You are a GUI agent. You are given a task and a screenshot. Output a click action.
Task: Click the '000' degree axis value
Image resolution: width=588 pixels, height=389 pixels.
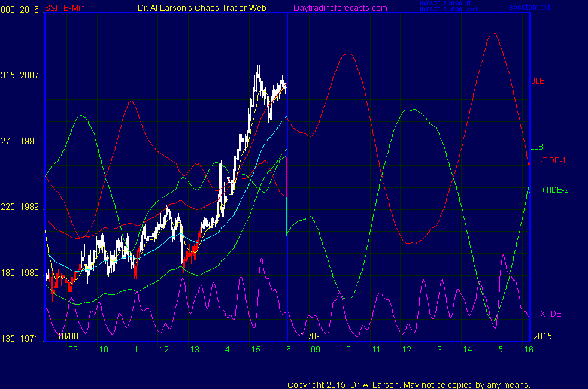(8, 10)
